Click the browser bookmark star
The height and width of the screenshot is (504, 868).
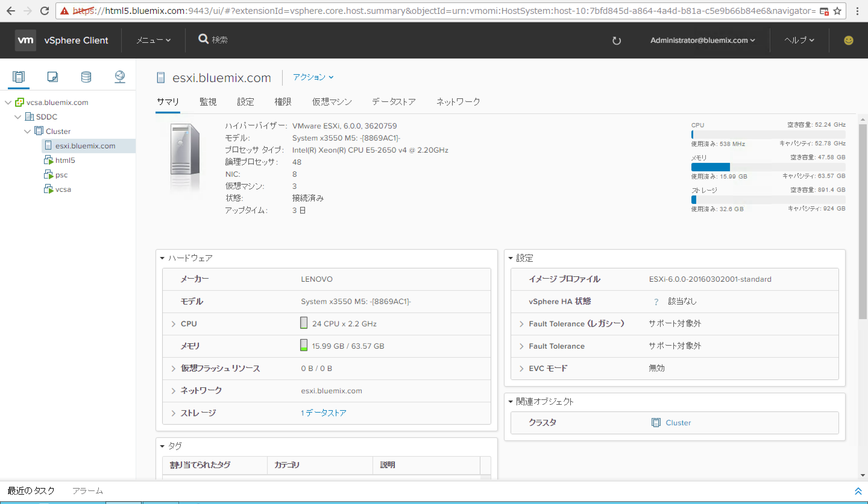pos(837,11)
